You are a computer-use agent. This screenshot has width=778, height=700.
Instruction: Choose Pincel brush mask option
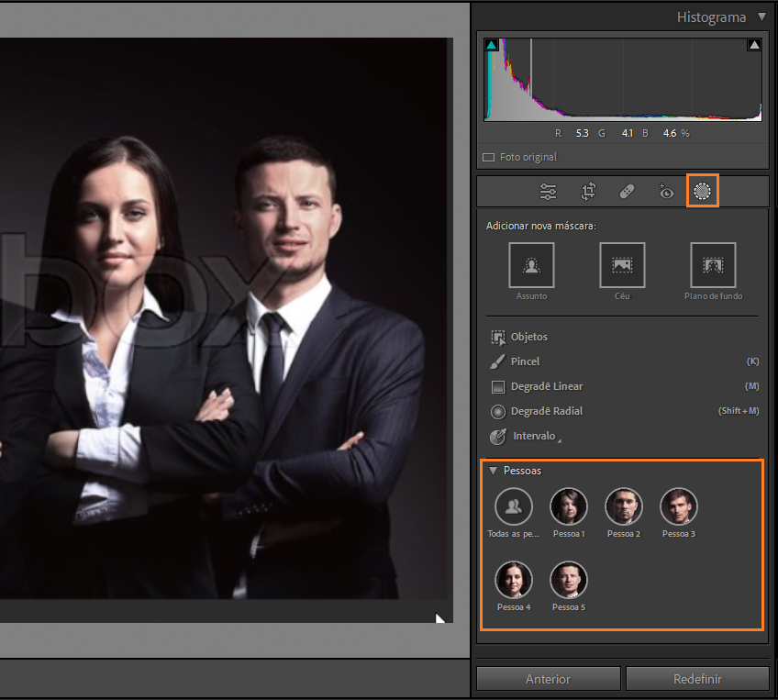525,361
